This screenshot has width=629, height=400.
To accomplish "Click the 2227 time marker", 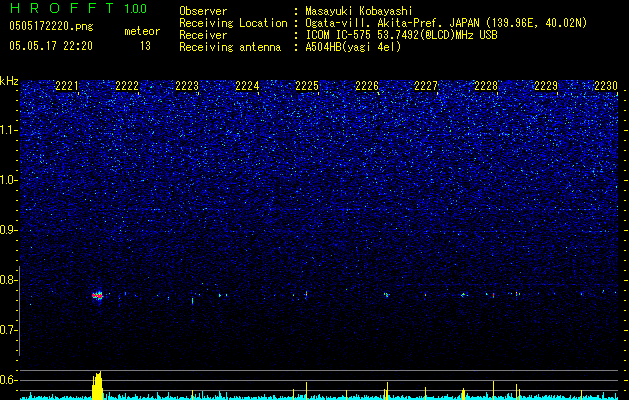I will [x=426, y=85].
